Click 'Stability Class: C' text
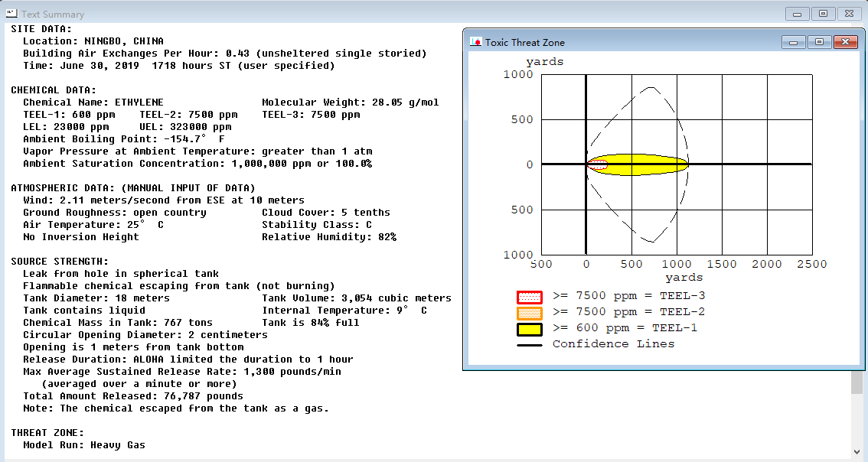 [x=317, y=224]
